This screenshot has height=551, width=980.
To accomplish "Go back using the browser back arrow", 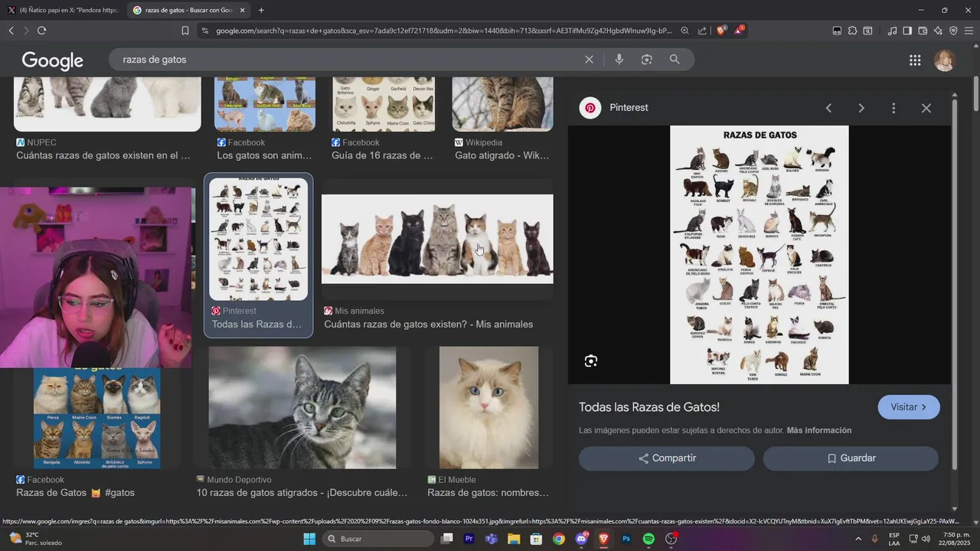I will [x=11, y=31].
